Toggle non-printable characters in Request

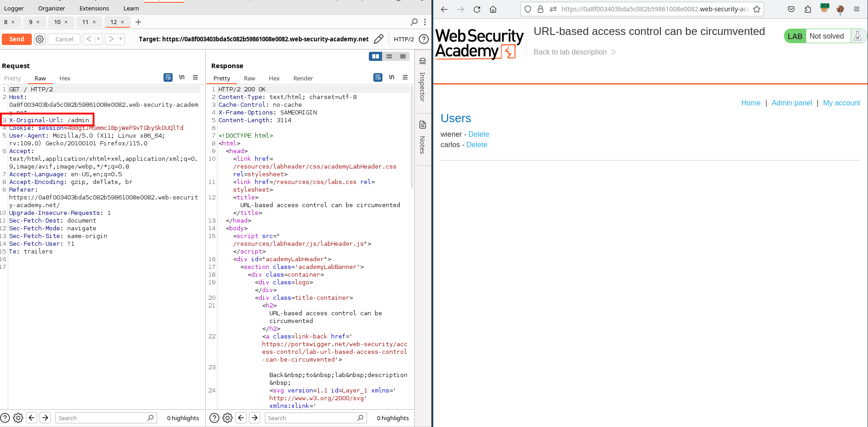(182, 77)
